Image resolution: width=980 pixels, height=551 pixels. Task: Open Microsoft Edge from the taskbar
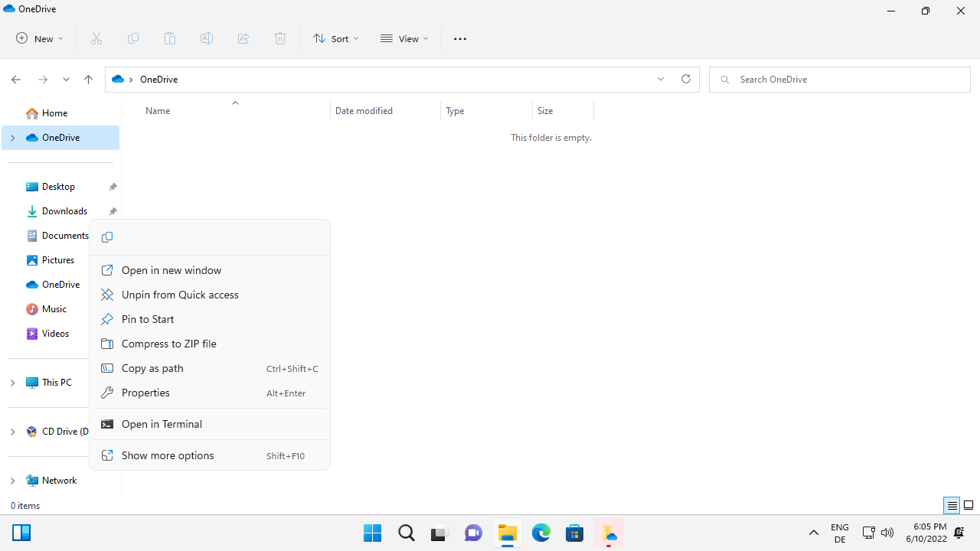click(541, 533)
